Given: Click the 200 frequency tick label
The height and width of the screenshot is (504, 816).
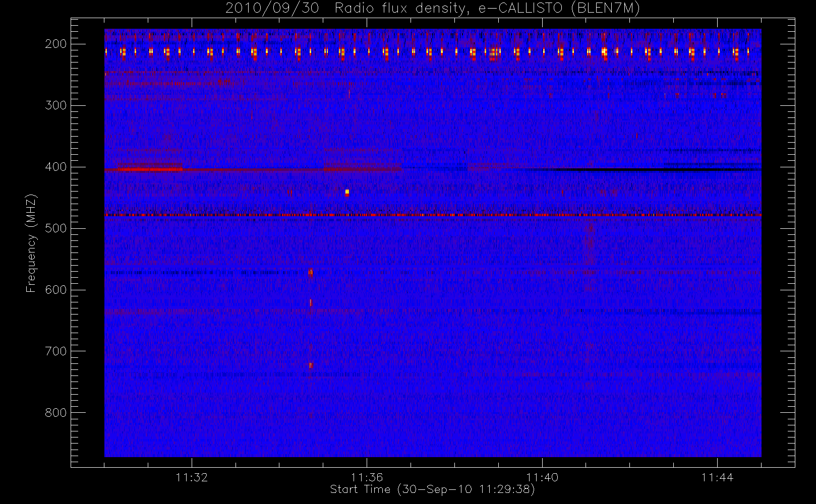Looking at the screenshot, I should click(x=56, y=44).
